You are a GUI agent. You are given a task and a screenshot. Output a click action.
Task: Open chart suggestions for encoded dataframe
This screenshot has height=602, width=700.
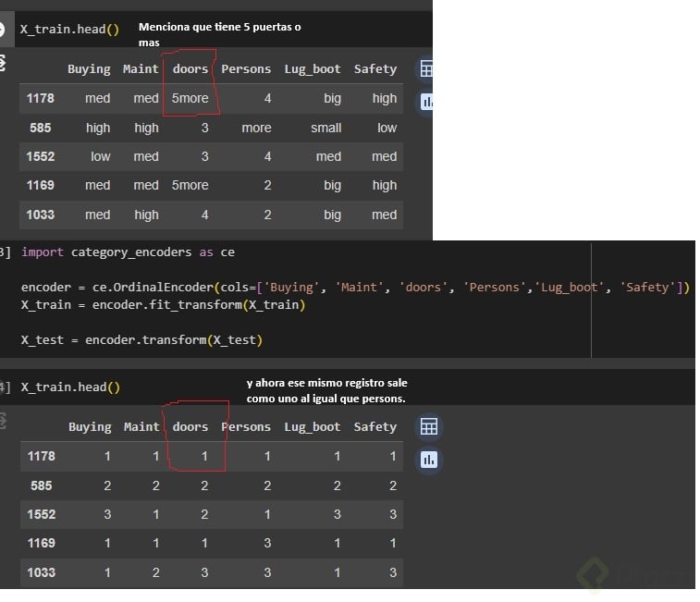pos(429,460)
